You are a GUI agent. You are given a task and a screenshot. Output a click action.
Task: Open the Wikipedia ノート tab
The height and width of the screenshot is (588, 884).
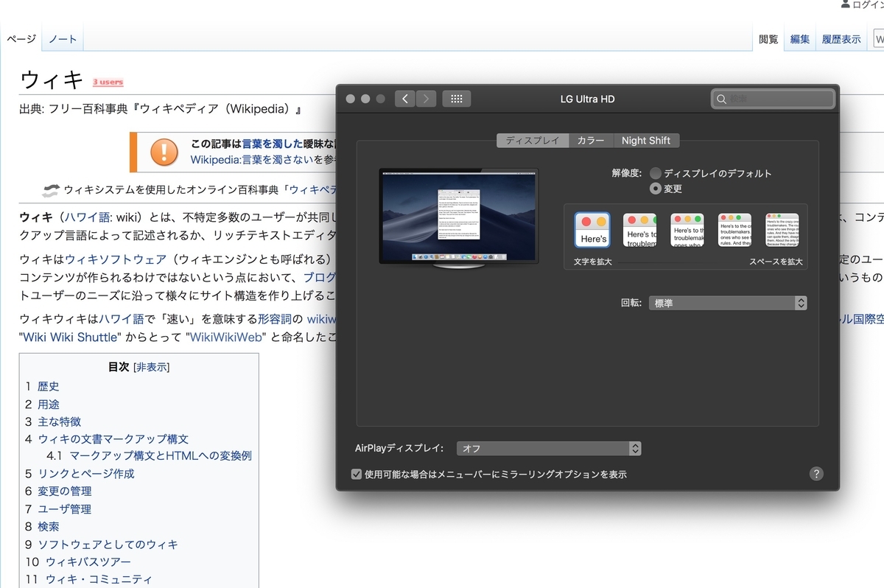pos(63,39)
